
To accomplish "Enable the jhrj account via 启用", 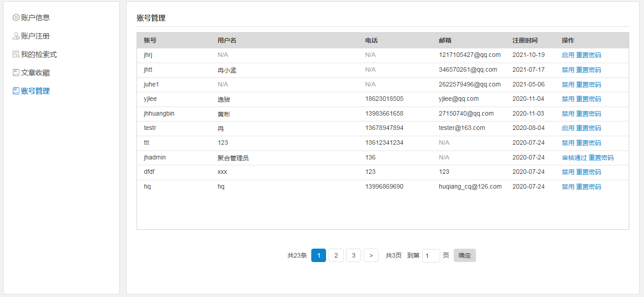I will tap(567, 55).
